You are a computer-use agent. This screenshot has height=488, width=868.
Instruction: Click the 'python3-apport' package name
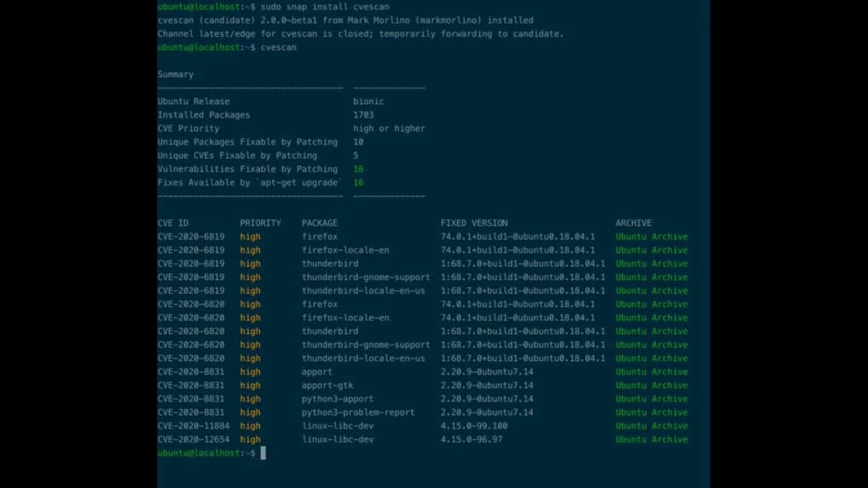tap(337, 399)
